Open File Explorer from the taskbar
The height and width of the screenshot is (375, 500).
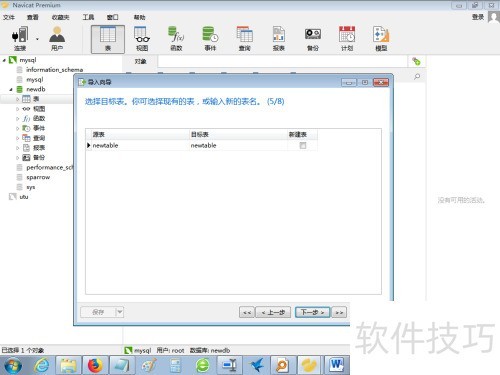tap(68, 365)
